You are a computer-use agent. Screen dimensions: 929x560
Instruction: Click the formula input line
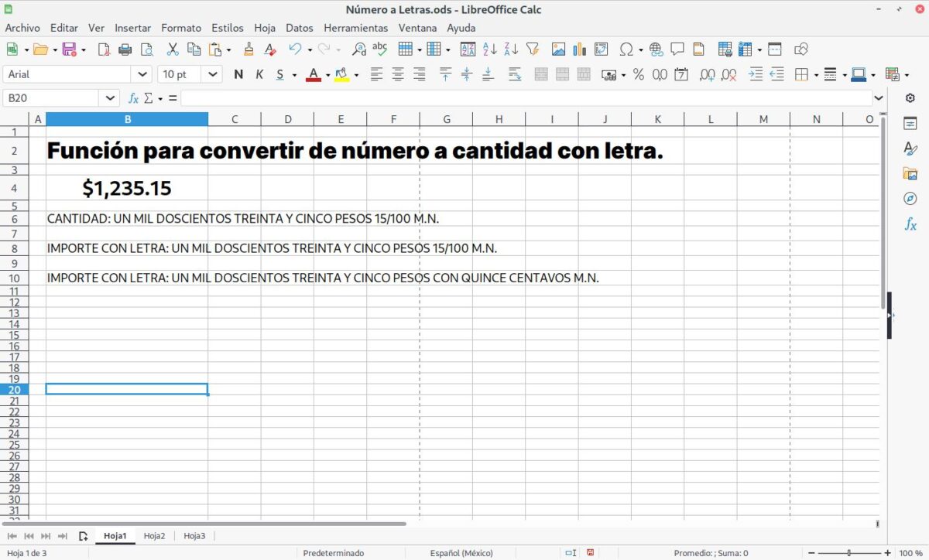coord(526,98)
